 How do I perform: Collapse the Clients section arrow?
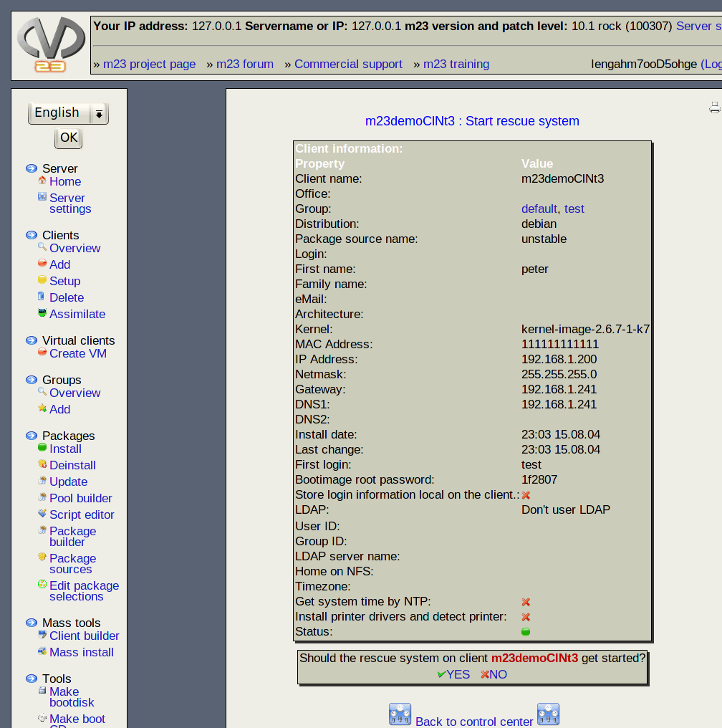coord(31,235)
